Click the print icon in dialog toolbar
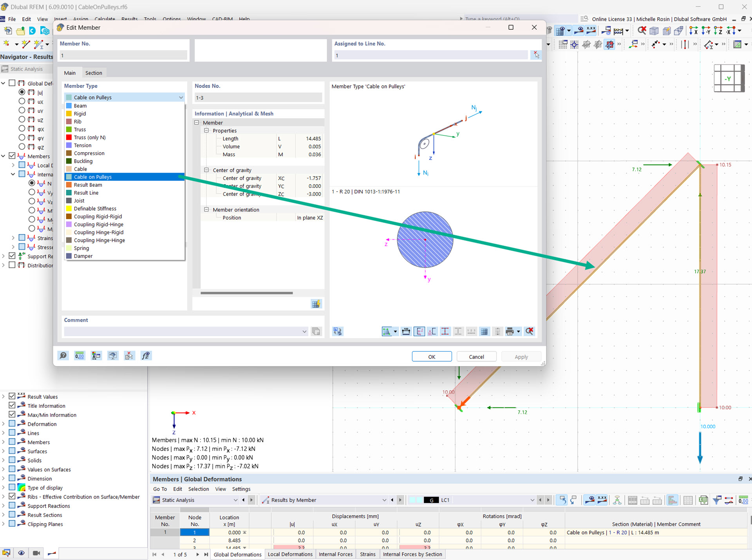 pyautogui.click(x=509, y=331)
